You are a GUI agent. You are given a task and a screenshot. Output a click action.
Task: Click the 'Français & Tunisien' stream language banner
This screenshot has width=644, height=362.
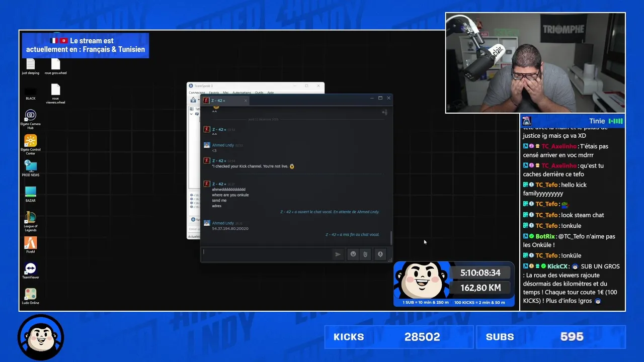click(86, 45)
